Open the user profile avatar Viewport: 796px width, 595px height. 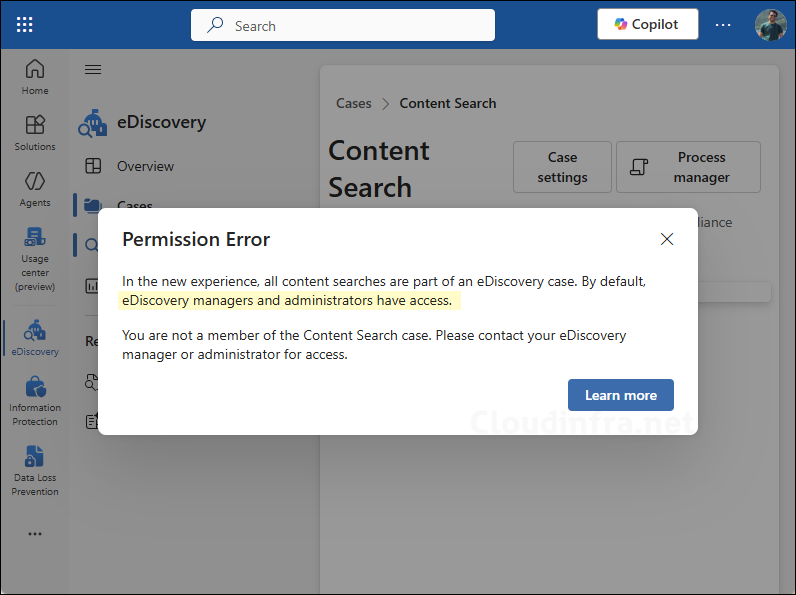[770, 24]
